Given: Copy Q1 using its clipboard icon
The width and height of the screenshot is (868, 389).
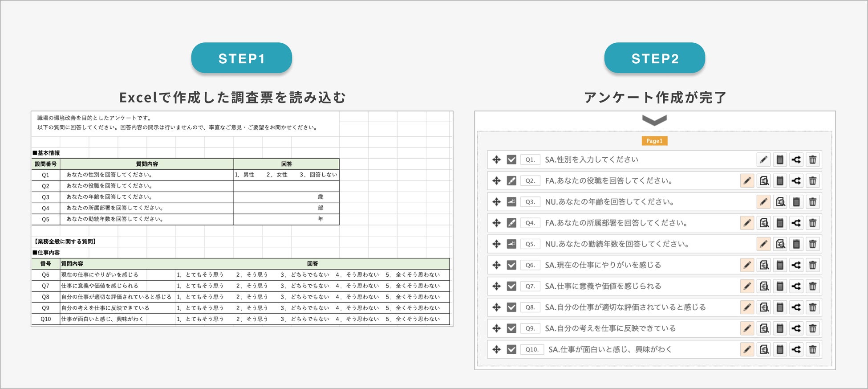Looking at the screenshot, I should pos(780,160).
